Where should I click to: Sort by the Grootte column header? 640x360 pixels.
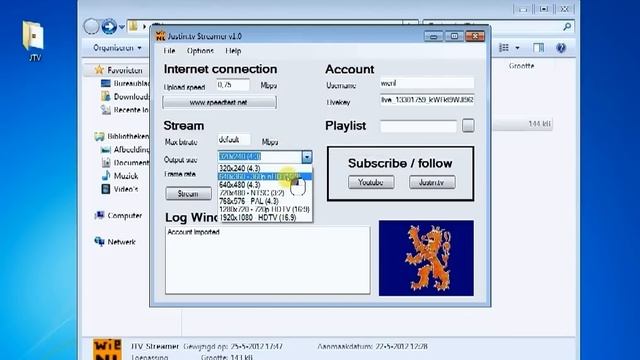521,66
